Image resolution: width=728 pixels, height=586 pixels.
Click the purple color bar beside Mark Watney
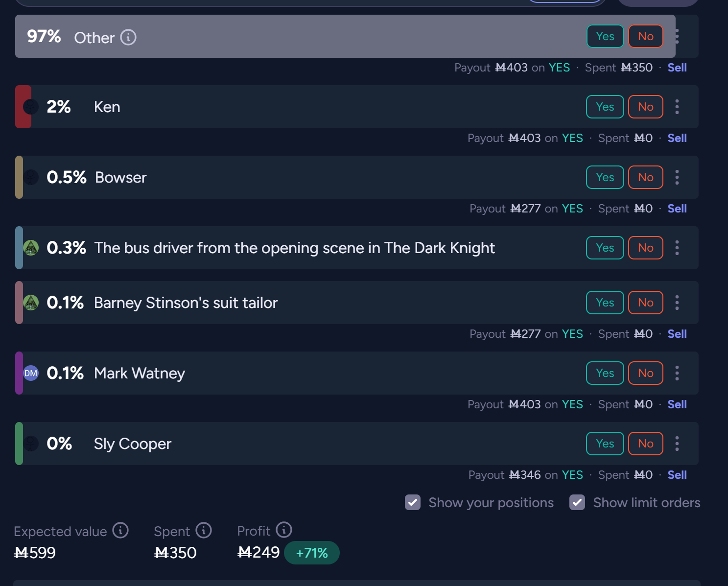click(19, 373)
